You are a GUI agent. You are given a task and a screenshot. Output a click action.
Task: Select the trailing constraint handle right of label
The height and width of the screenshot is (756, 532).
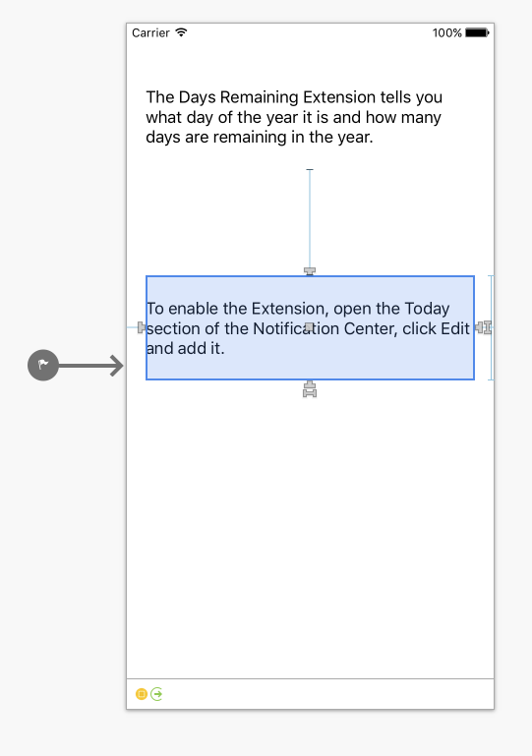483,327
